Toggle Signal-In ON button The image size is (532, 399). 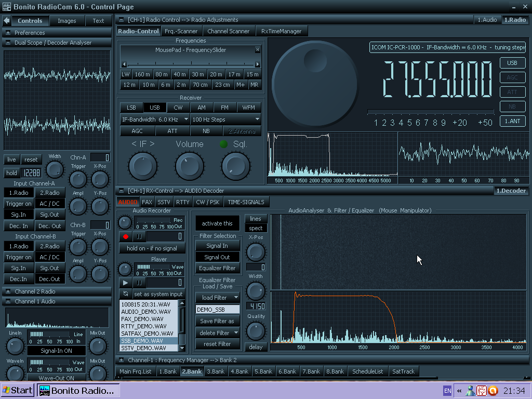pos(56,351)
